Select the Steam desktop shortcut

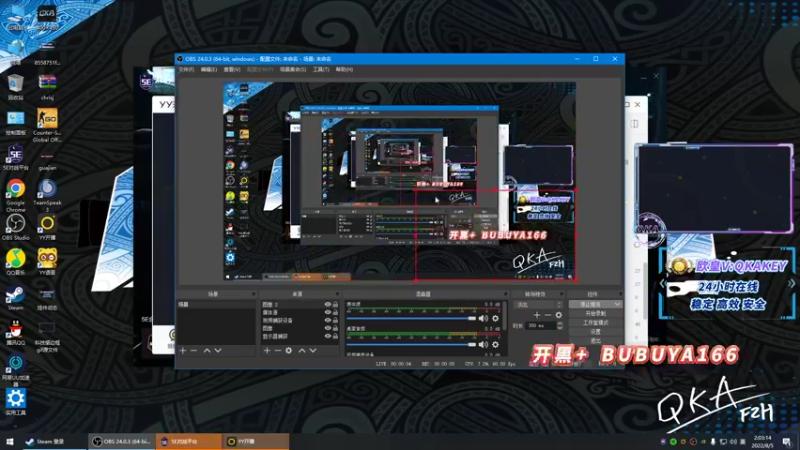pyautogui.click(x=15, y=298)
